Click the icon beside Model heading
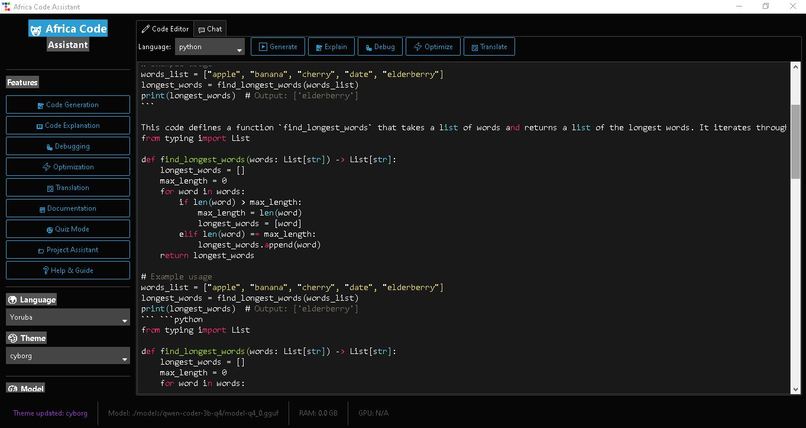The width and height of the screenshot is (806, 428). point(12,389)
